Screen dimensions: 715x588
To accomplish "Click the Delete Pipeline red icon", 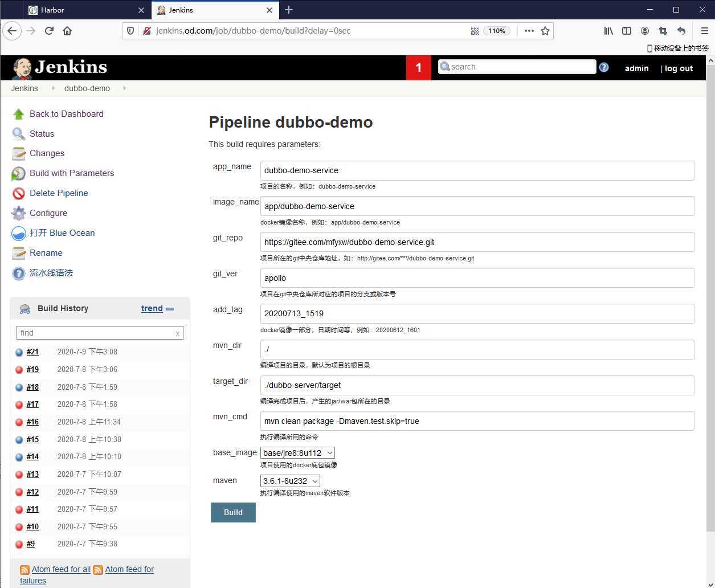I will click(x=19, y=193).
